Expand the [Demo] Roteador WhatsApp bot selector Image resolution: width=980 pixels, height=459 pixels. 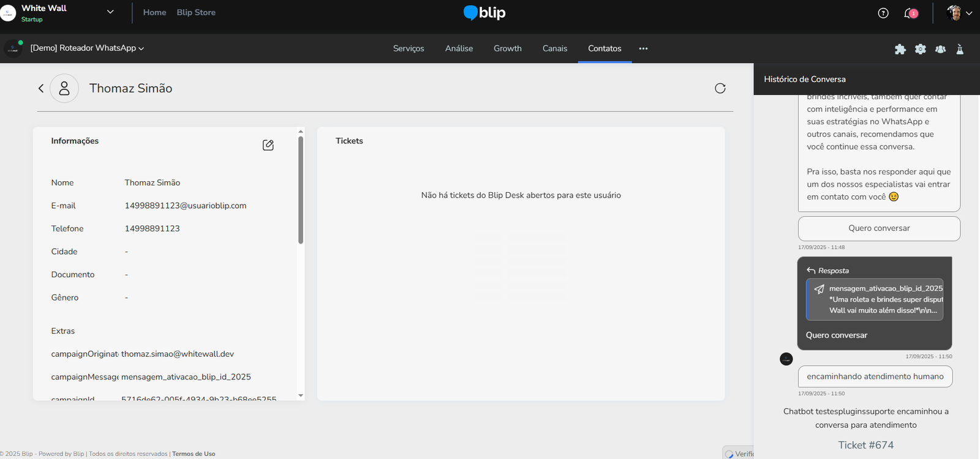tap(87, 48)
